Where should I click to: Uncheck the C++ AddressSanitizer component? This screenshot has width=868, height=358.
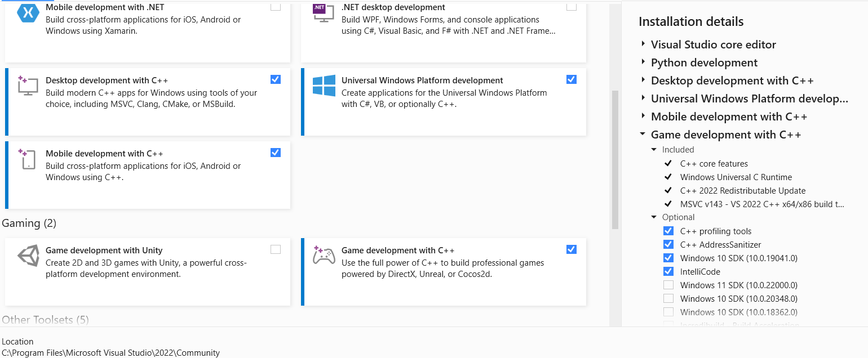tap(668, 244)
